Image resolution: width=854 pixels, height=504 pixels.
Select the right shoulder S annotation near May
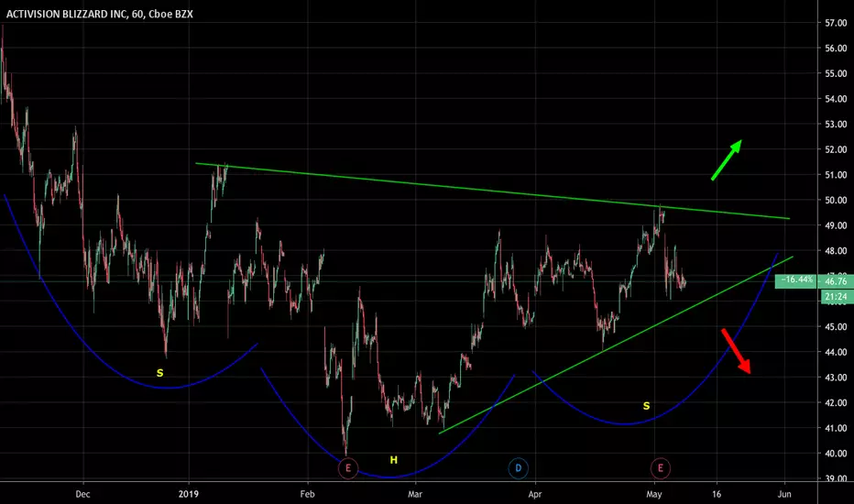pyautogui.click(x=646, y=406)
